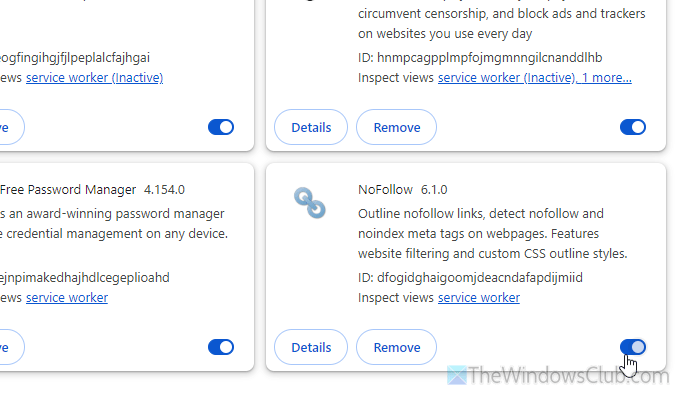Click the 'Outline nofollow links' description text
Viewport: 700px width, 400px height.
[492, 233]
